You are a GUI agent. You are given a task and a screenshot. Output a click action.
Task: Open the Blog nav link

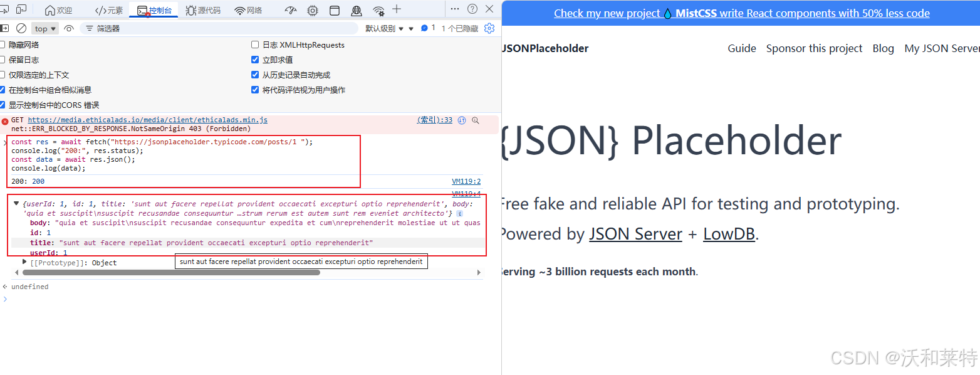[883, 48]
